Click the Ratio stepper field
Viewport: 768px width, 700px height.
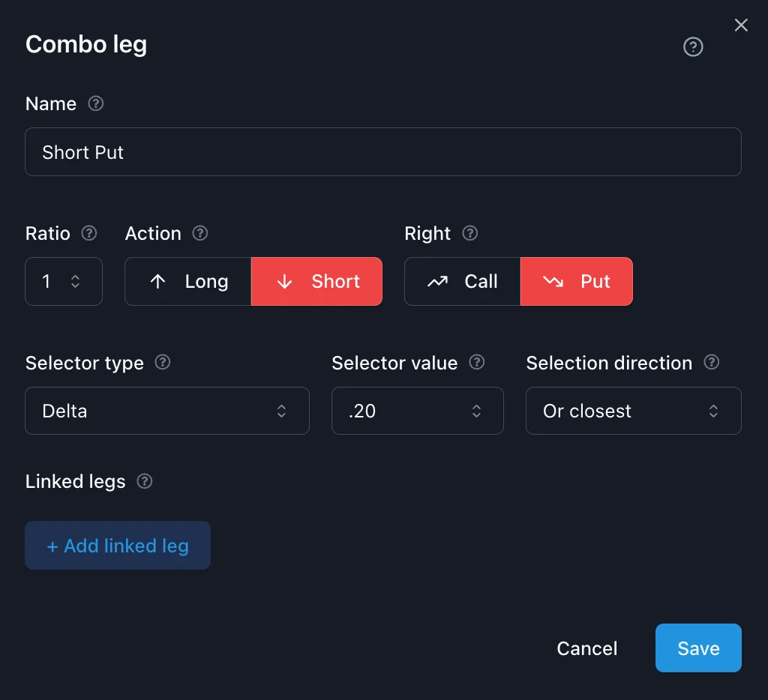[63, 282]
